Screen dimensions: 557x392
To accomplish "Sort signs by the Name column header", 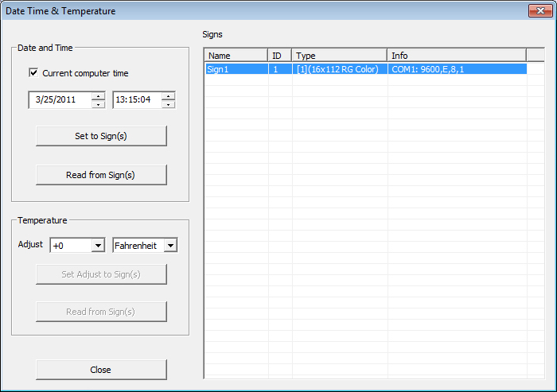I will tap(236, 56).
